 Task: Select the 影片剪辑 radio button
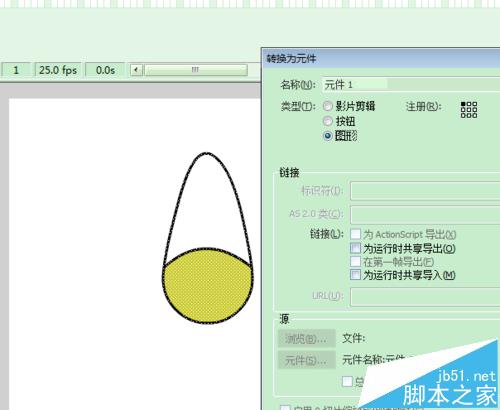[x=328, y=106]
